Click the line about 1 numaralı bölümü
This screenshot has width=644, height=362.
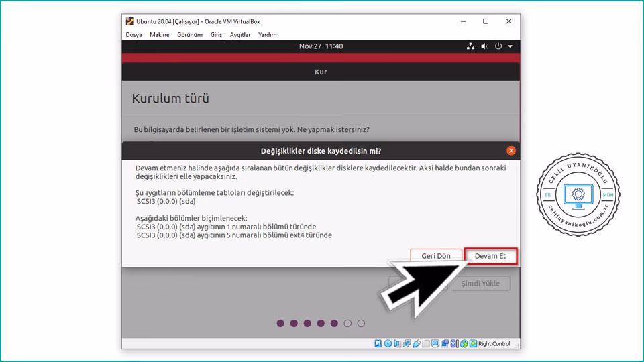[226, 227]
